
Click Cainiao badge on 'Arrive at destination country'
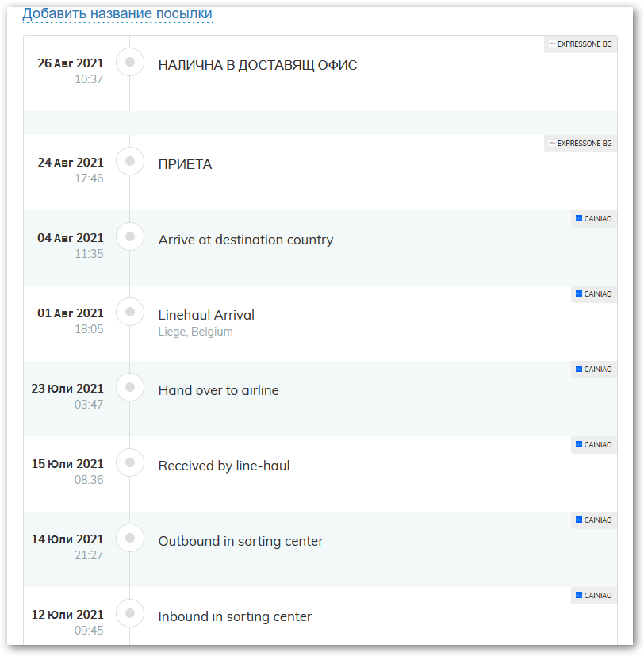click(594, 219)
